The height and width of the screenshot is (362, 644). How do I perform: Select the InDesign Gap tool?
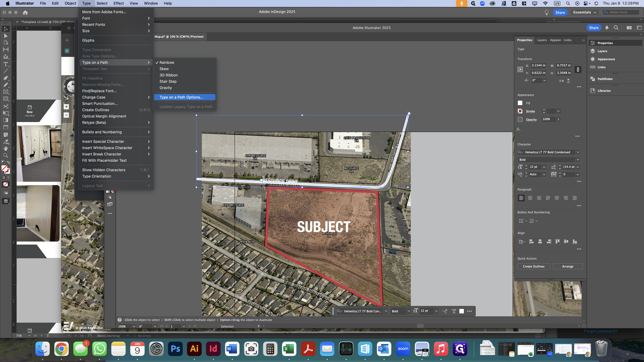[x=6, y=49]
